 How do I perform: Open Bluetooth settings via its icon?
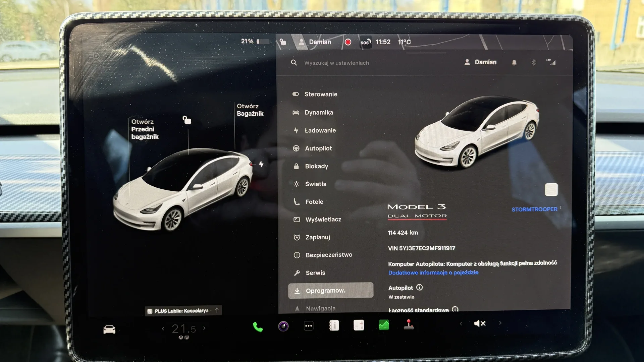pos(533,62)
